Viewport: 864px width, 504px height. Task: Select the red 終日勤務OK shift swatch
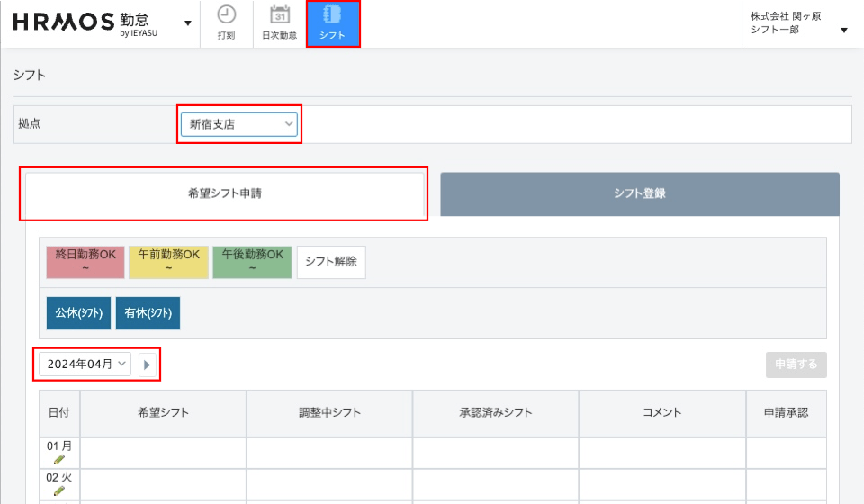[85, 262]
